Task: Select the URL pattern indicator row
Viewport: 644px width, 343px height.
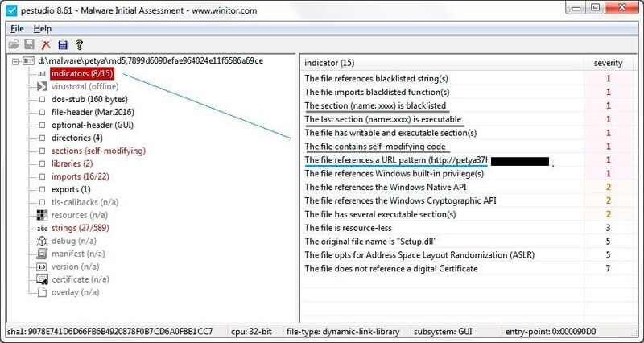Action: tap(467, 159)
